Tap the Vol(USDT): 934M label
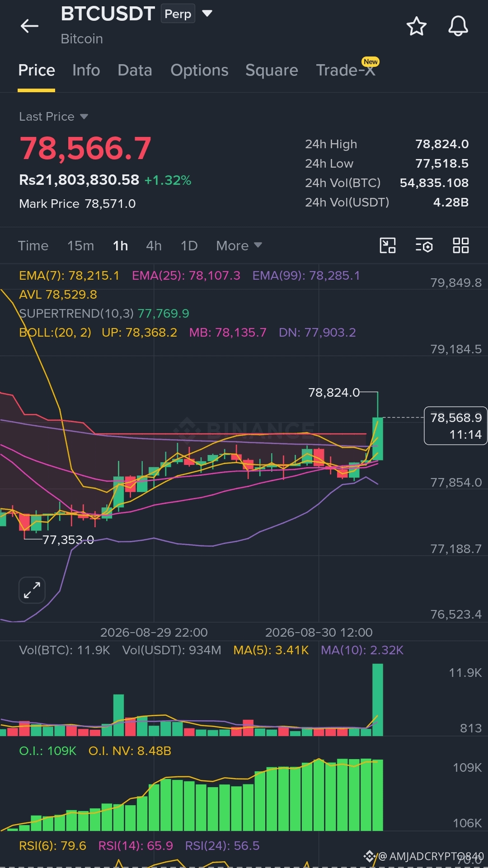488x868 pixels. tap(172, 650)
